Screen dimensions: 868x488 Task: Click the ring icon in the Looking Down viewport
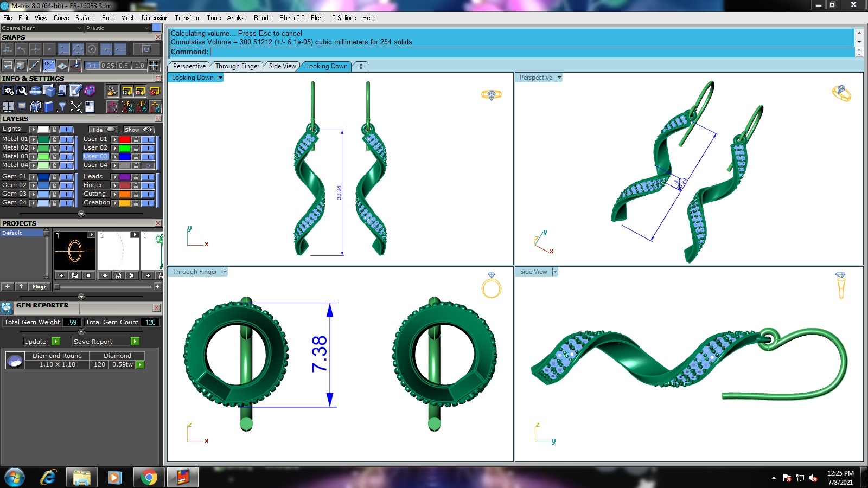coord(492,95)
